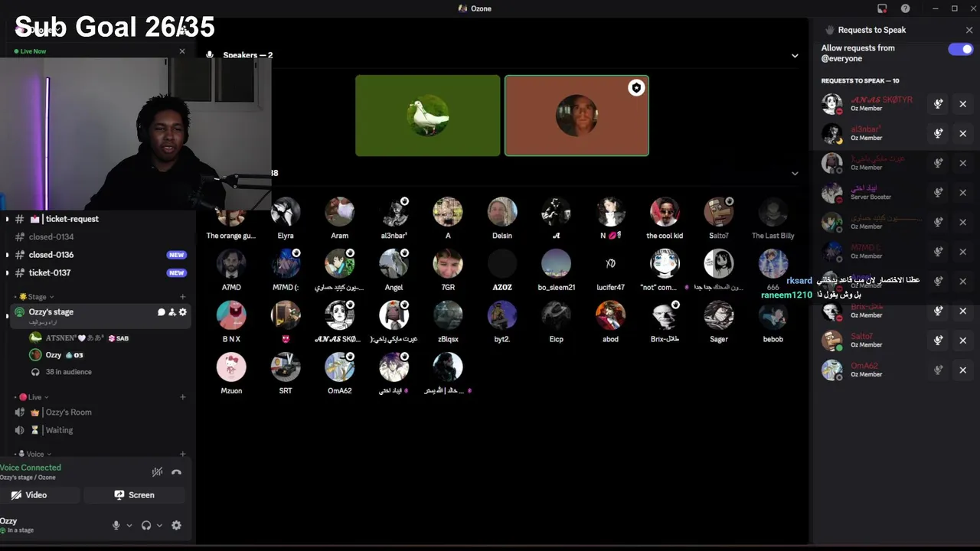Image resolution: width=980 pixels, height=551 pixels.
Task: Open the help icon in title bar
Action: (906, 8)
